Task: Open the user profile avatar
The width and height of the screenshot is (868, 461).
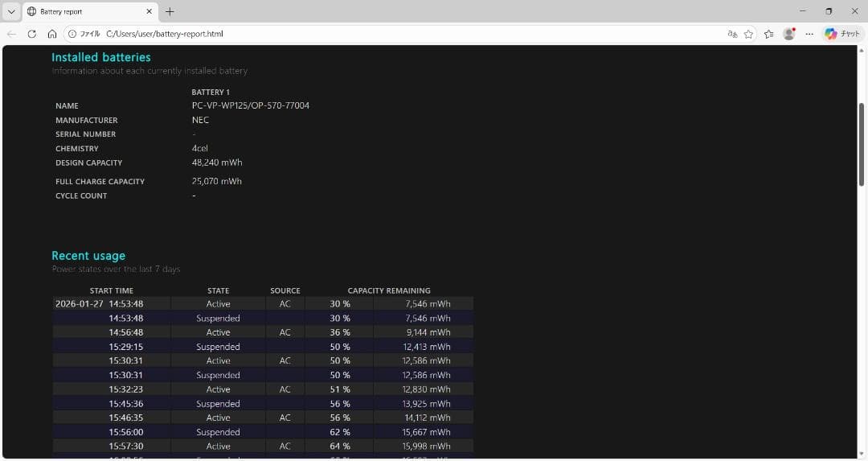Action: point(788,34)
